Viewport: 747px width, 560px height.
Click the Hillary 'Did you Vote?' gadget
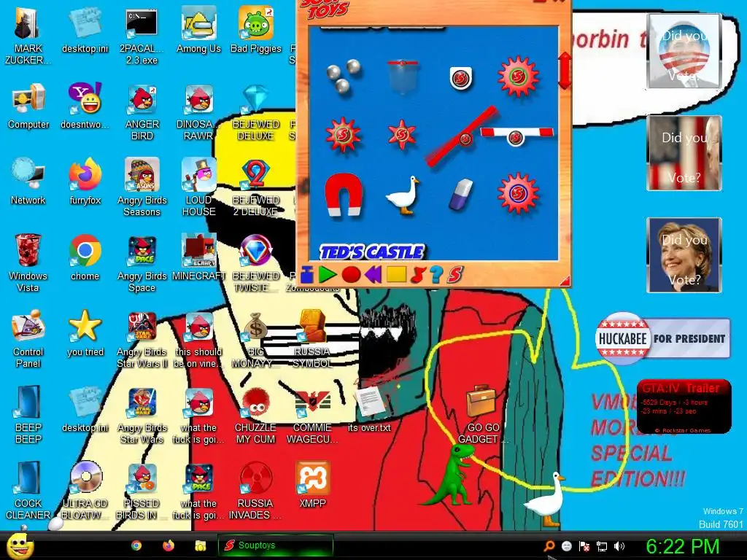684,254
